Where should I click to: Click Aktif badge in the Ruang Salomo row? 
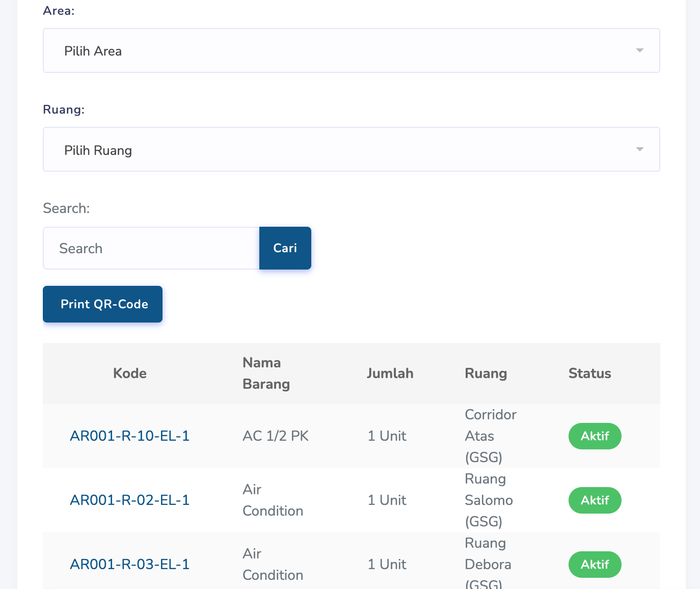pos(595,500)
